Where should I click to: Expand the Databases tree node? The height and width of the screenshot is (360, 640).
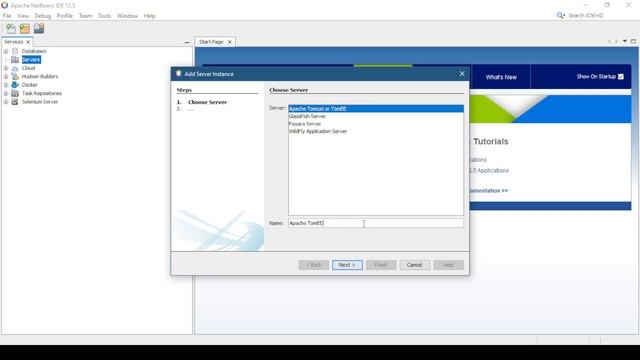(x=6, y=51)
